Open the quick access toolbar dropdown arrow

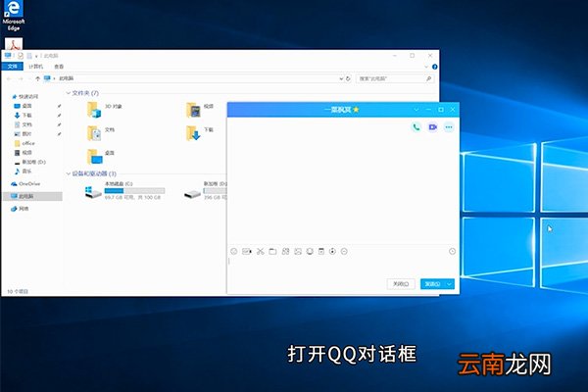pyautogui.click(x=36, y=56)
